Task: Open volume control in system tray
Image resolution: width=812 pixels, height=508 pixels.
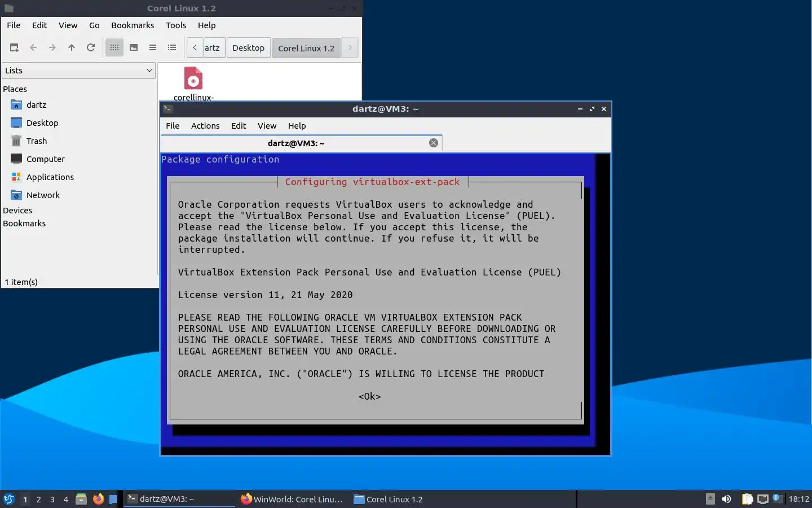Action: point(727,499)
